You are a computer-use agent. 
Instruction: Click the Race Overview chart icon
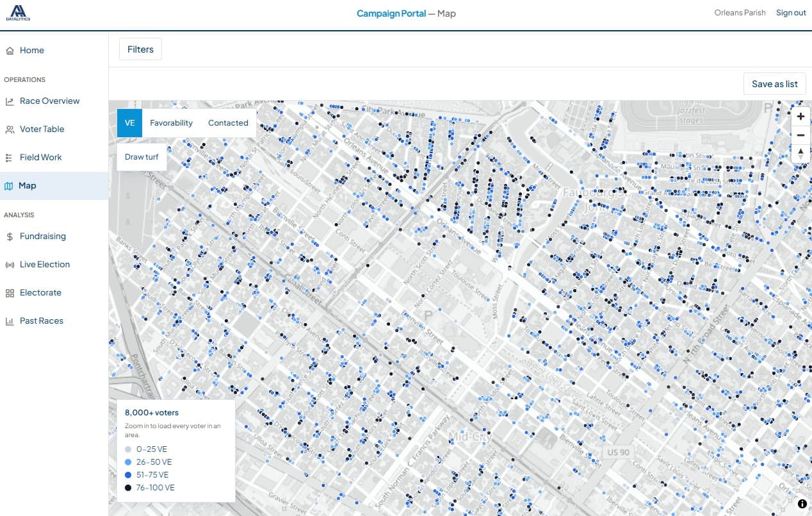click(x=10, y=101)
